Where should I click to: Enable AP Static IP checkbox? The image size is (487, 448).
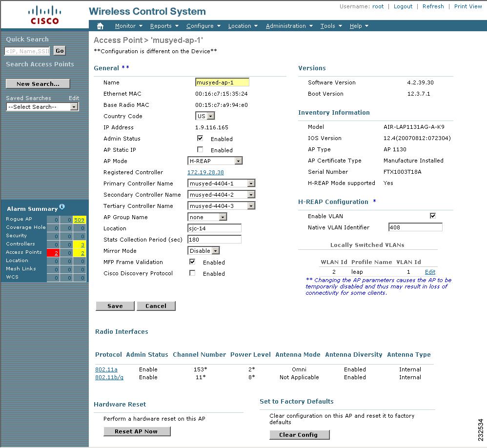[200, 149]
